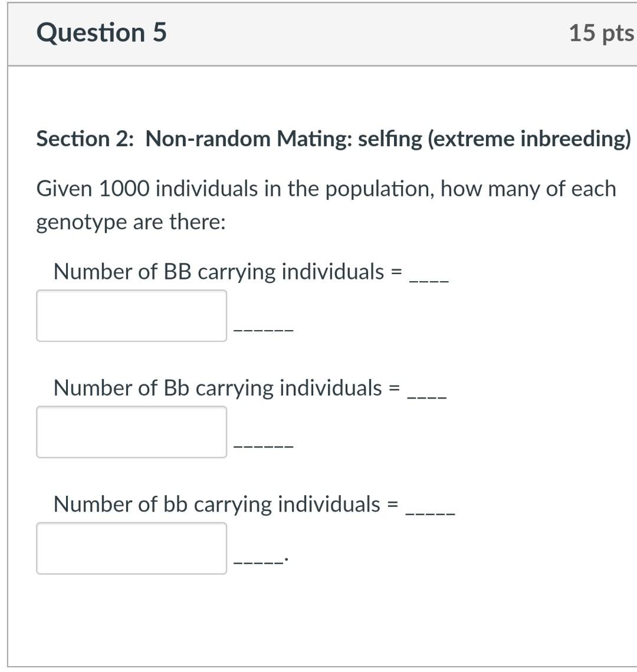Select the Question 5 header
This screenshot has width=637, height=672.
point(100,32)
